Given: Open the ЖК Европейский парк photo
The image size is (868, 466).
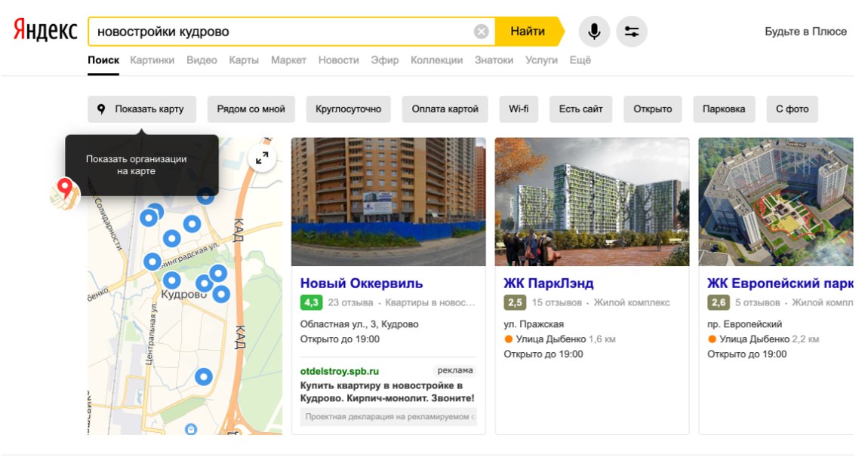Looking at the screenshot, I should point(776,202).
